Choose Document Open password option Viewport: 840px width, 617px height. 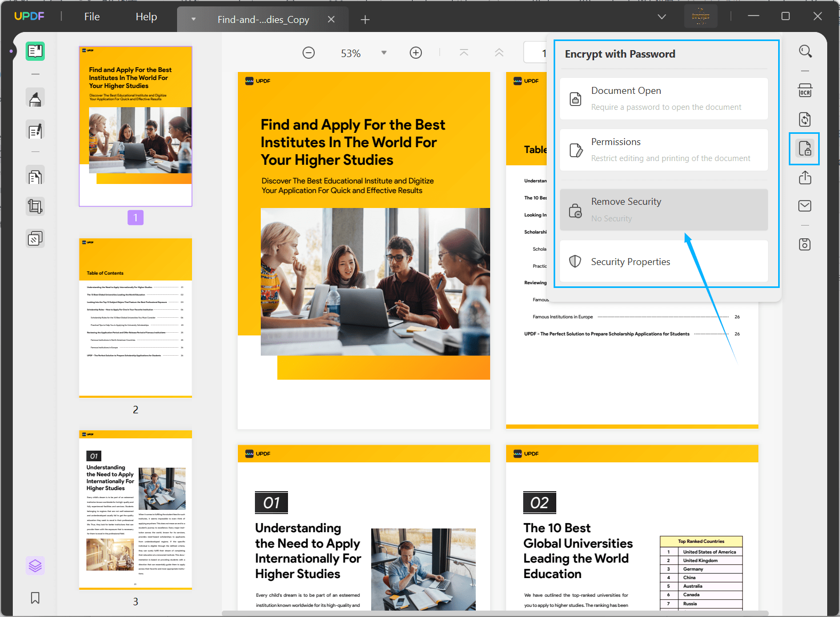(x=664, y=99)
